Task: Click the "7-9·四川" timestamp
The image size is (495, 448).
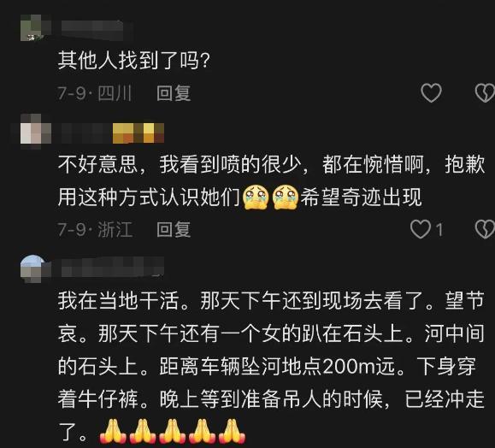Action: (95, 93)
